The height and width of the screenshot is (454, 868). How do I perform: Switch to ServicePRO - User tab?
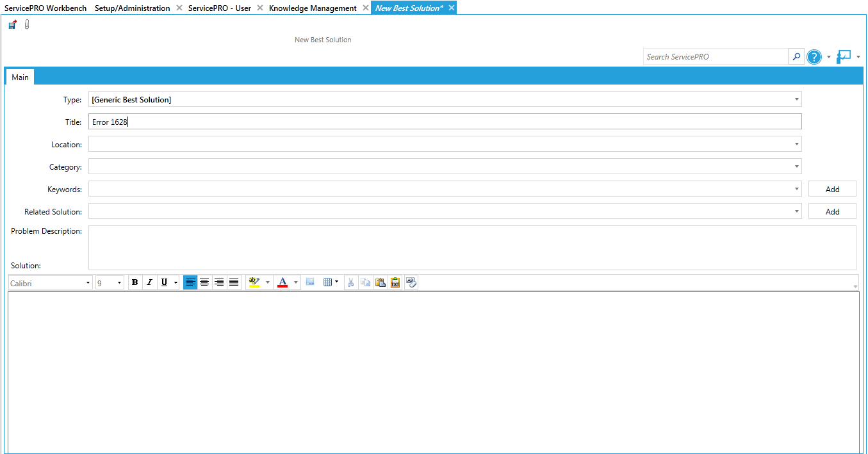click(x=220, y=8)
